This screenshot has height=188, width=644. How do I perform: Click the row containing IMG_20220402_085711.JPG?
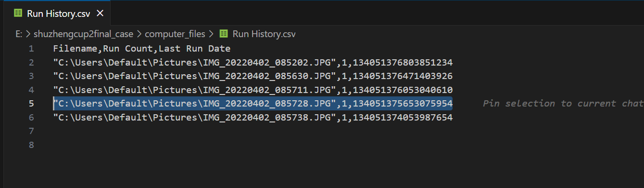tap(253, 90)
